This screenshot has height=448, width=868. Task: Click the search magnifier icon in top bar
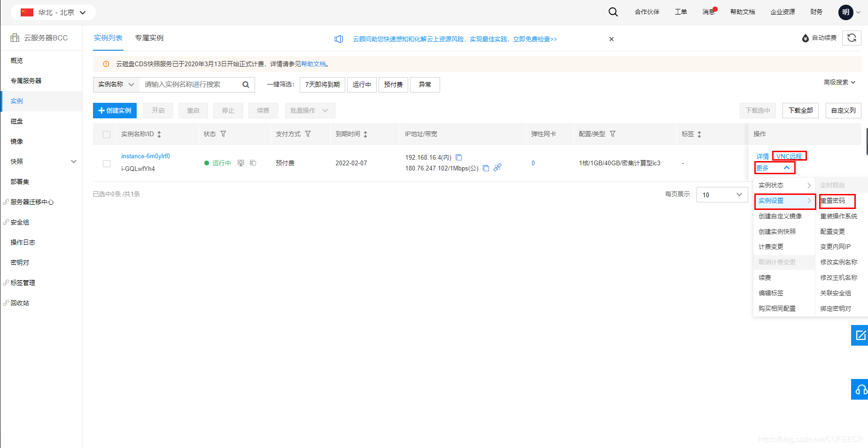point(613,12)
